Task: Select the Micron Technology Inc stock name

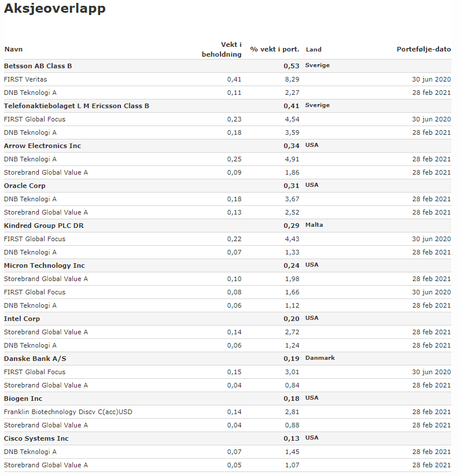Action: click(x=45, y=265)
